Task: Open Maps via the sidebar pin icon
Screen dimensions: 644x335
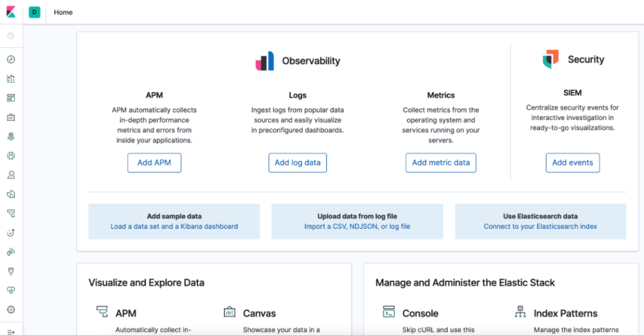Action: pyautogui.click(x=11, y=137)
